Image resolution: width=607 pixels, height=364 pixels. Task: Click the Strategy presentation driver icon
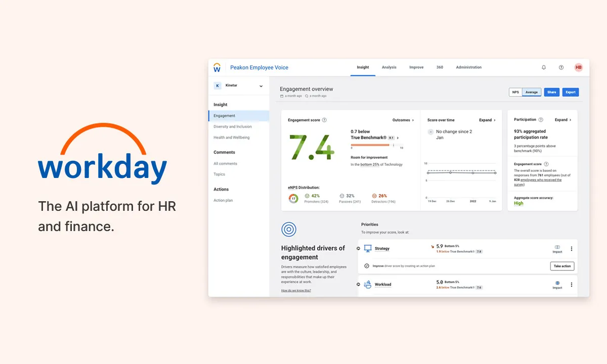click(x=368, y=248)
